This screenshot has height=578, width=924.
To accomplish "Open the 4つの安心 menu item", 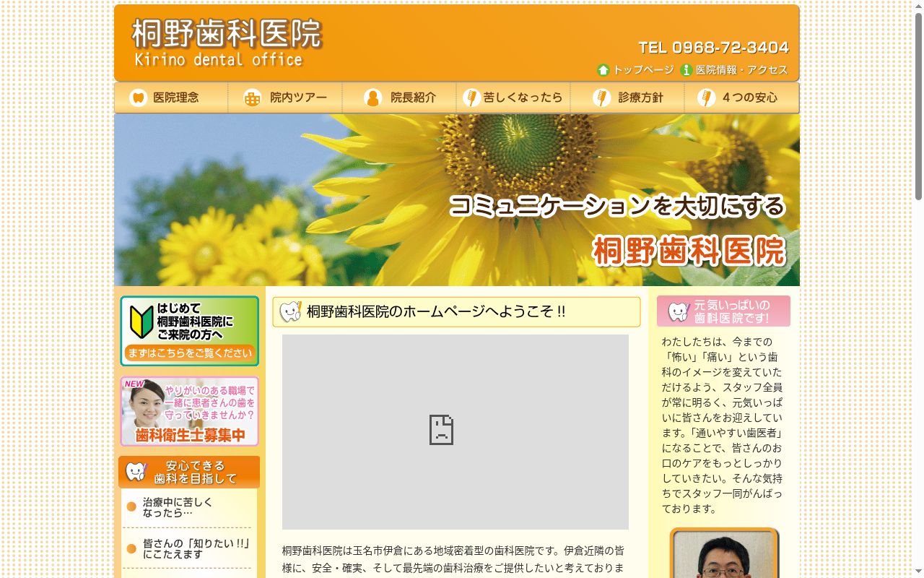I will click(x=741, y=98).
